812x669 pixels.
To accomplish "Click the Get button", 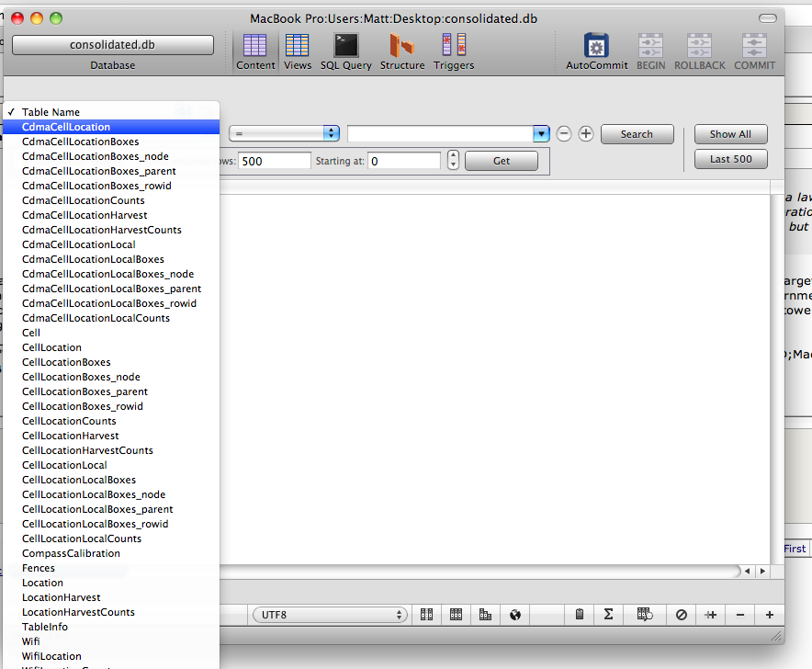I will 502,161.
